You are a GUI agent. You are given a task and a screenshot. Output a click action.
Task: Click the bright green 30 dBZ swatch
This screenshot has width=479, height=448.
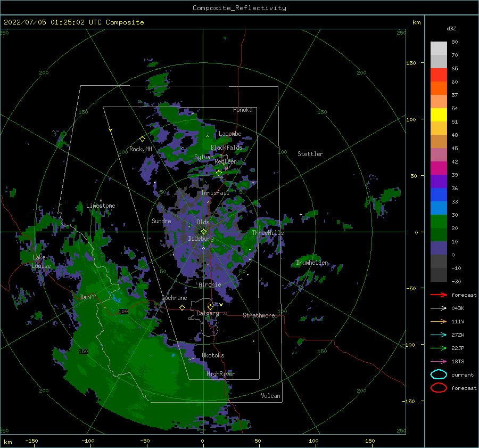(439, 221)
